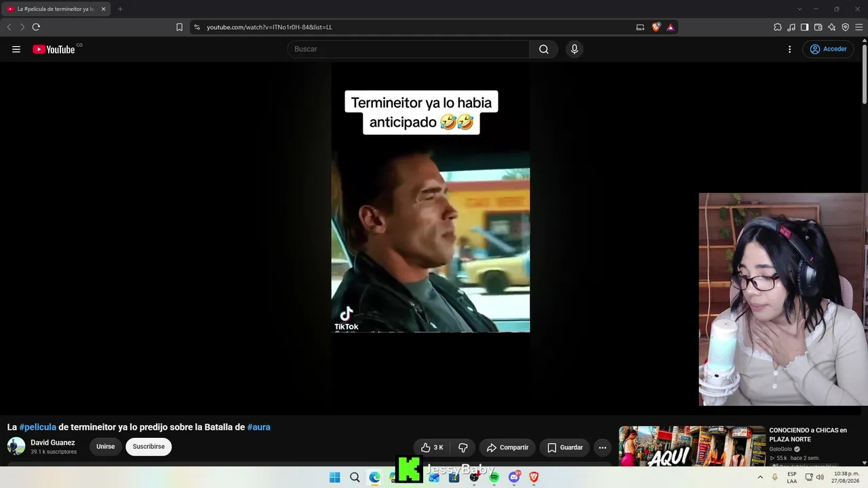Open the #pelicula hashtag in the title
This screenshot has height=488, width=868.
coord(38,427)
